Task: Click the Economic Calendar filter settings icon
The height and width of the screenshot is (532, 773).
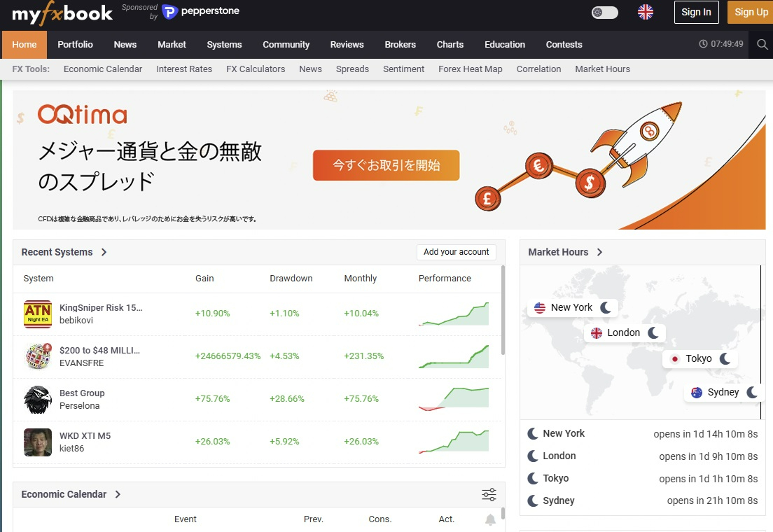Action: [489, 495]
